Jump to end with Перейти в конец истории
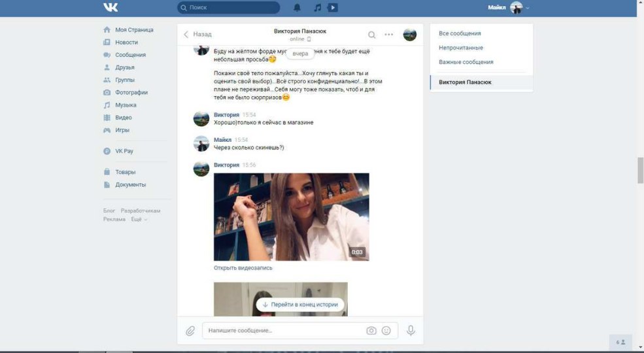The width and height of the screenshot is (644, 353). point(300,305)
